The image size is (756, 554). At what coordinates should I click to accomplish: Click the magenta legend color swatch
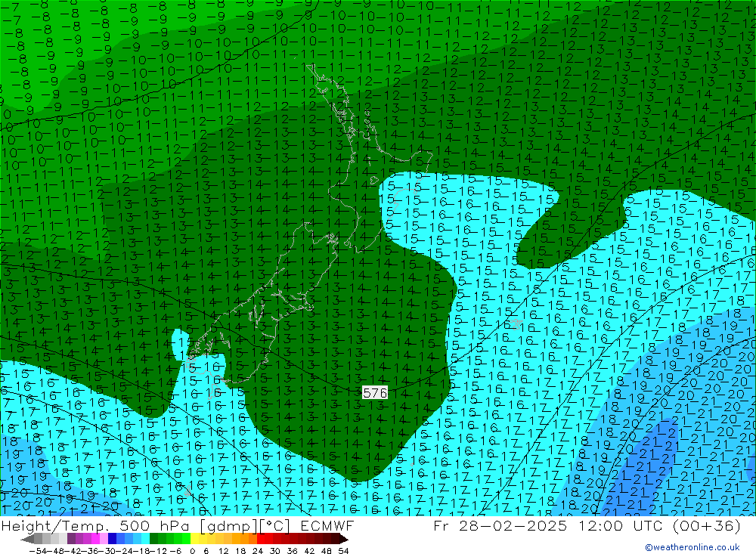tap(95, 539)
